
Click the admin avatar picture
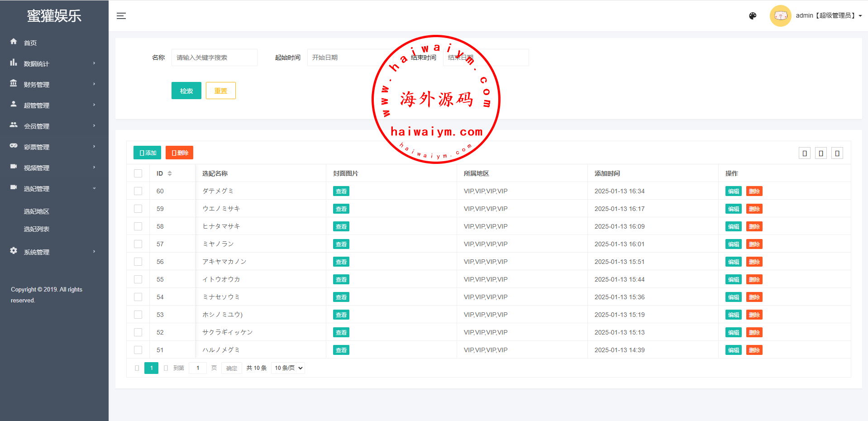pos(780,16)
